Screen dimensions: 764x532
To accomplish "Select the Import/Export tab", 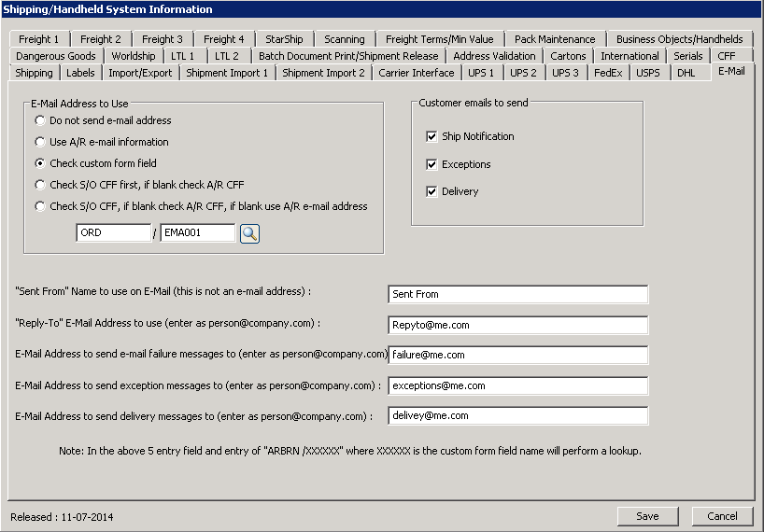I will click(x=140, y=73).
